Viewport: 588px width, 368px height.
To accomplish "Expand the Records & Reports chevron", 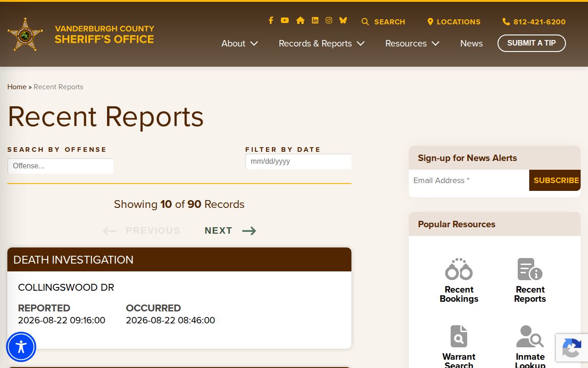I will (x=361, y=44).
